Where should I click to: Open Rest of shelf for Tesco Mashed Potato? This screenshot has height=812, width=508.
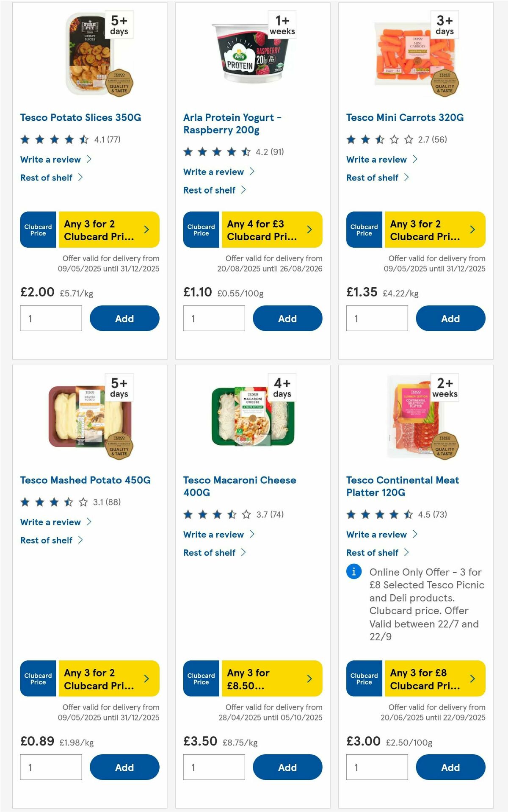pyautogui.click(x=47, y=540)
